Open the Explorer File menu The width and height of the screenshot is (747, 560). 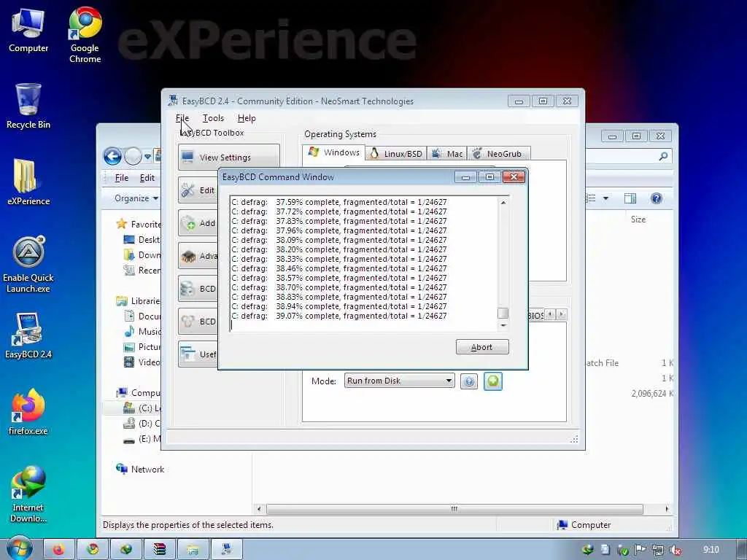tap(122, 178)
